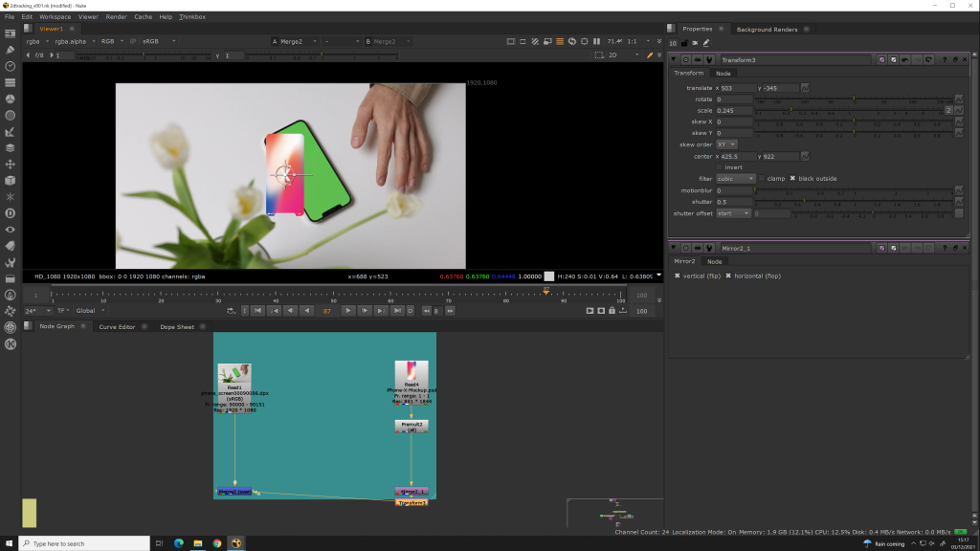Click the properties panel pencil edit icon
Screen dimensions: 980x551
pyautogui.click(x=706, y=43)
